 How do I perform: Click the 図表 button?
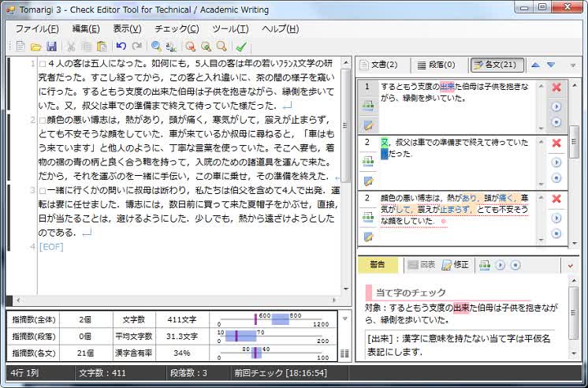click(421, 265)
